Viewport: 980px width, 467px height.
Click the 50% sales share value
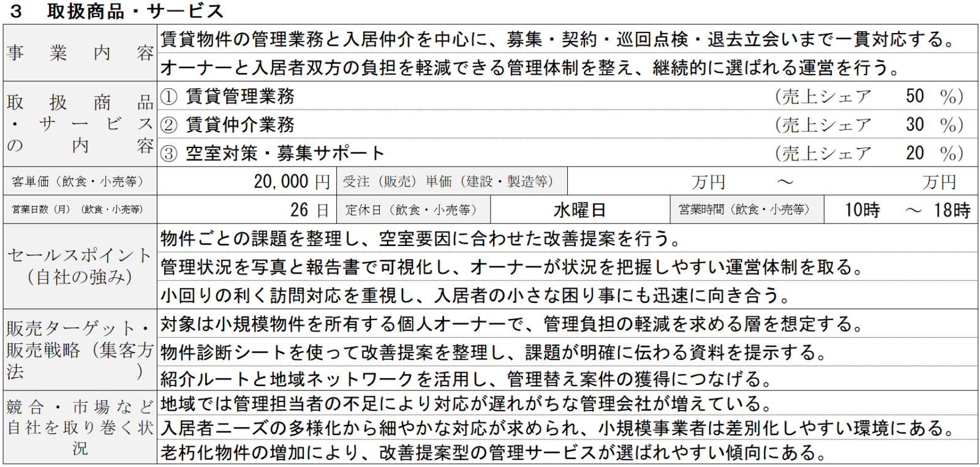[915, 96]
